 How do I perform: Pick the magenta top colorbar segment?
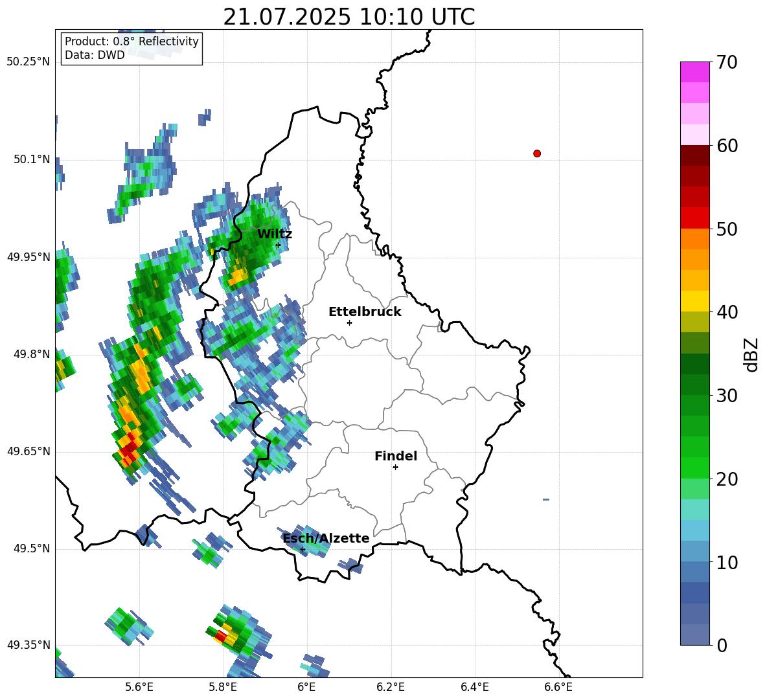point(694,73)
